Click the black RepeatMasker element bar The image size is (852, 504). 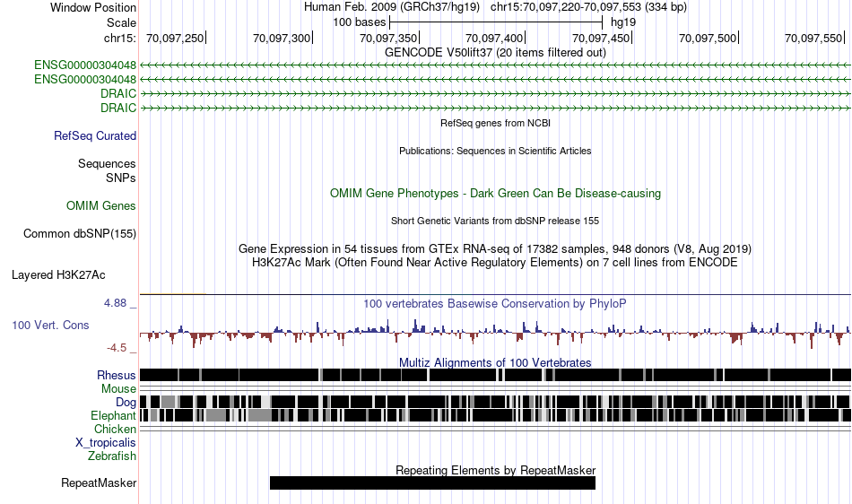coord(432,482)
